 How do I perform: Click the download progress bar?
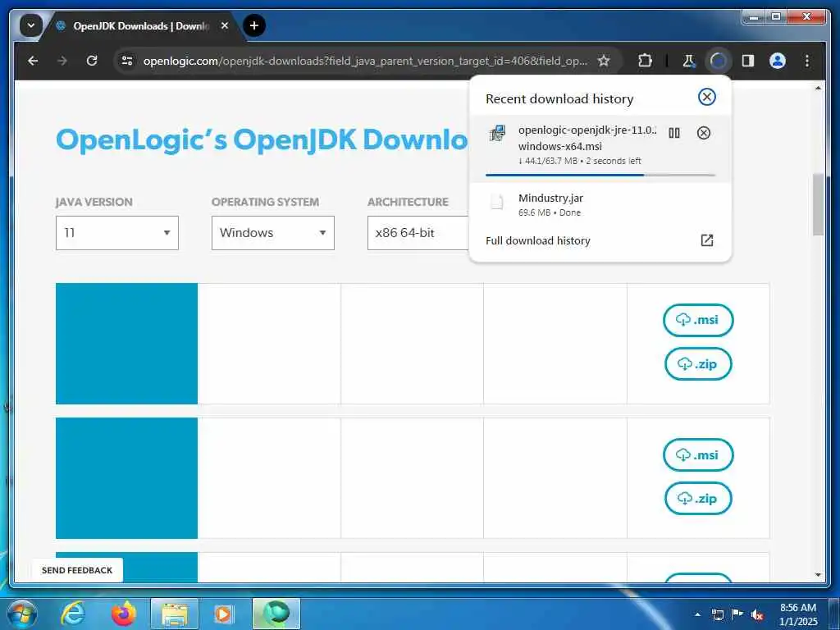coord(600,175)
